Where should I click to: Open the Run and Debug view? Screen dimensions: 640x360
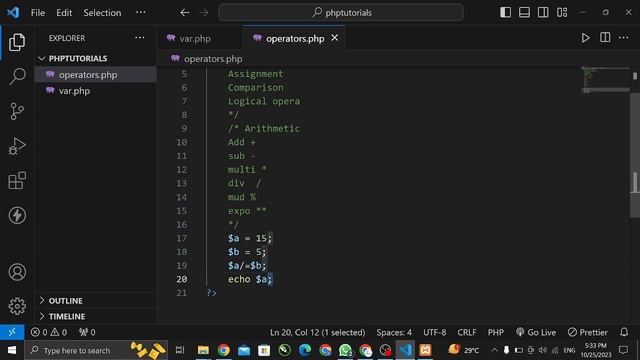point(17,146)
